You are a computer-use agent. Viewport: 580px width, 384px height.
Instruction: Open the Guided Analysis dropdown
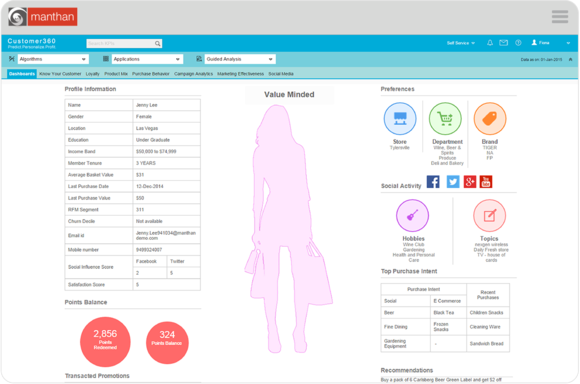(x=240, y=59)
